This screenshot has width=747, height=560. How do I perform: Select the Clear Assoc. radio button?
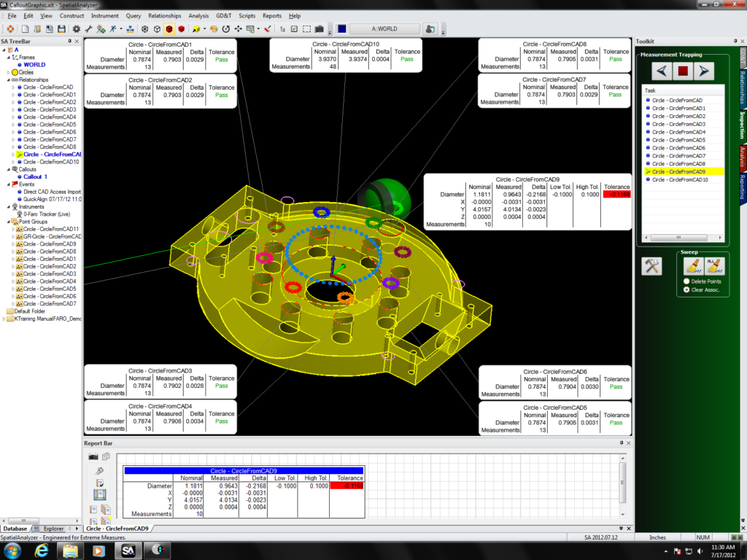pos(686,289)
